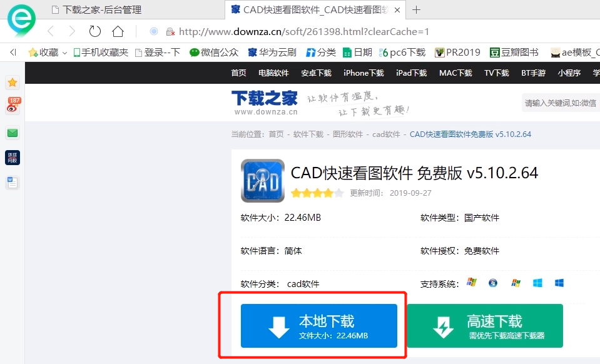The width and height of the screenshot is (600, 364).
Task: Click the star rating control
Action: point(317,193)
